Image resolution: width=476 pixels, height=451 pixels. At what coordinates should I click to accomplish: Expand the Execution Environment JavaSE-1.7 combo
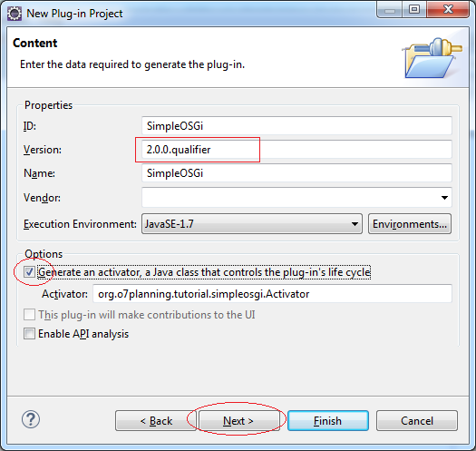252,224
